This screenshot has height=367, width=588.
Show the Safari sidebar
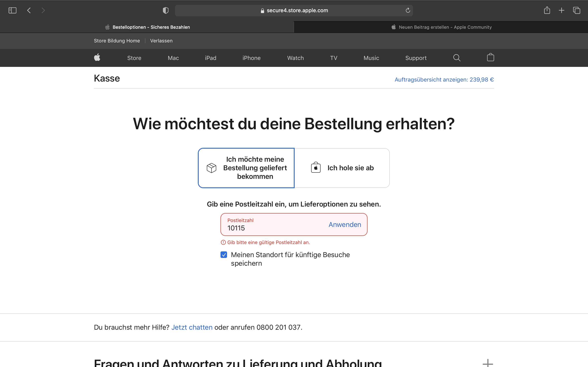12,10
